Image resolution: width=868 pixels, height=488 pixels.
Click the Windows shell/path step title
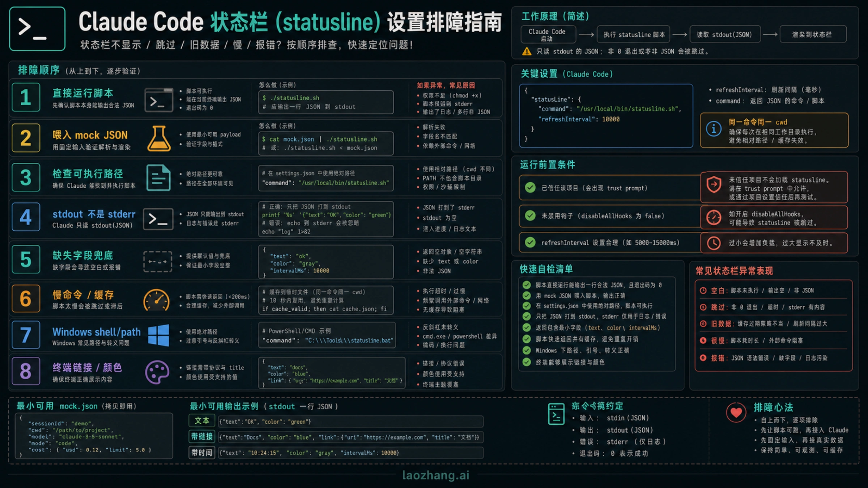97,332
